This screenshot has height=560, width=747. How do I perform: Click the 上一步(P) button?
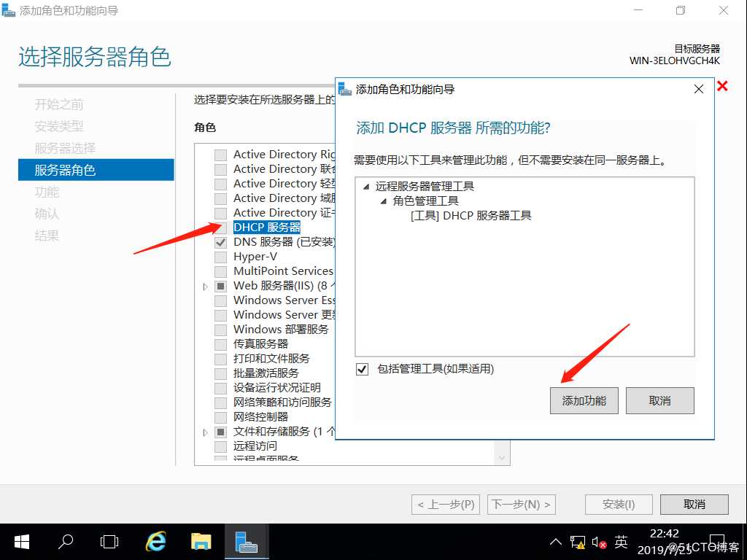(x=446, y=505)
